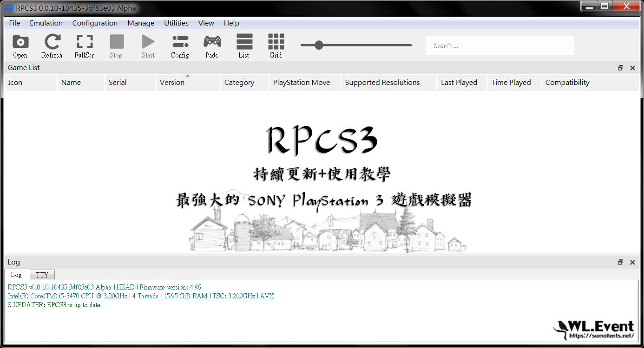The height and width of the screenshot is (348, 644).
Task: Sort by Last Played column header
Action: tap(462, 83)
